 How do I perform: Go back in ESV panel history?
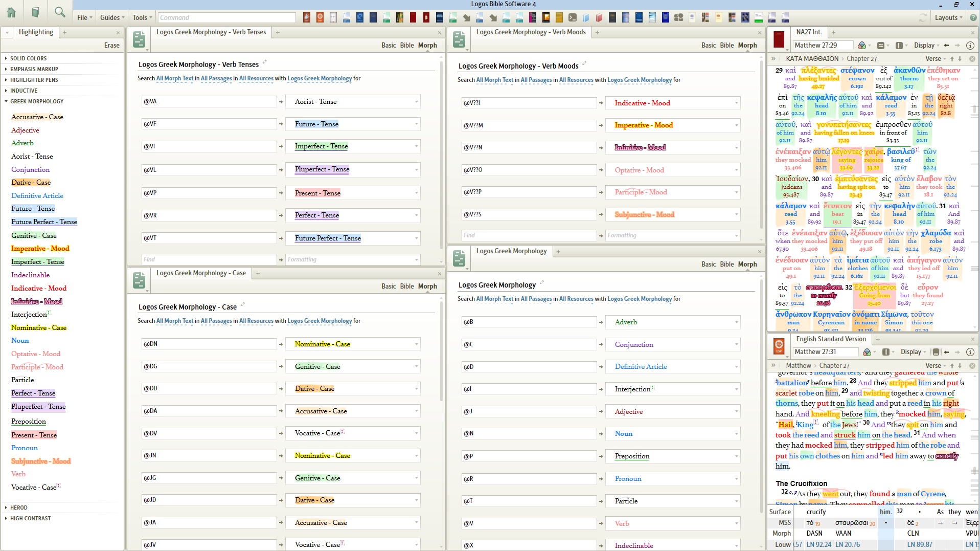(x=946, y=352)
